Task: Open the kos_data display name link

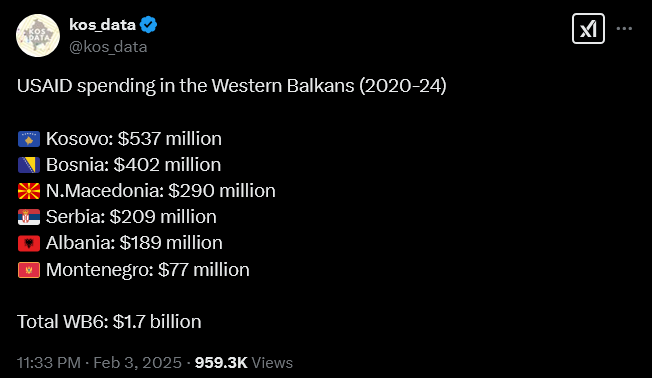Action: [x=102, y=25]
